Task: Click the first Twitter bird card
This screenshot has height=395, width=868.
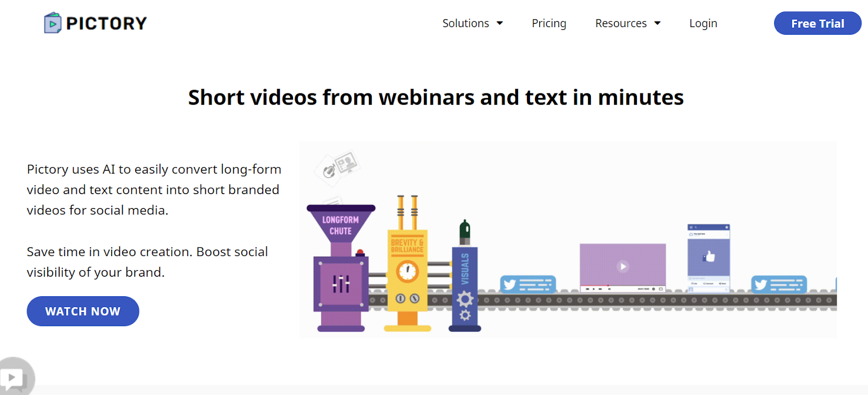Action: pyautogui.click(x=528, y=284)
